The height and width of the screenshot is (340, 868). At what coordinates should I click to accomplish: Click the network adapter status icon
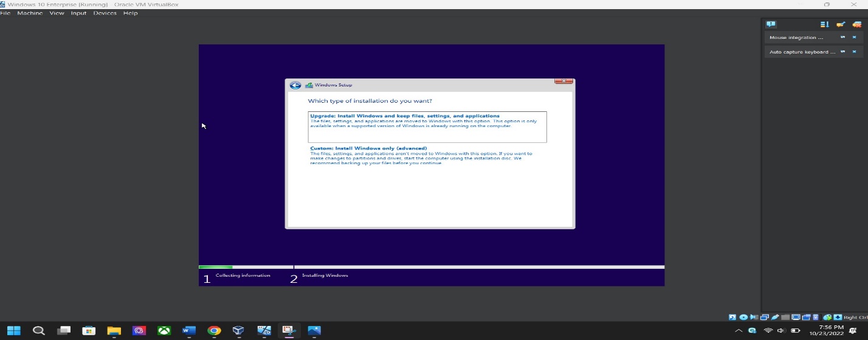point(765,317)
